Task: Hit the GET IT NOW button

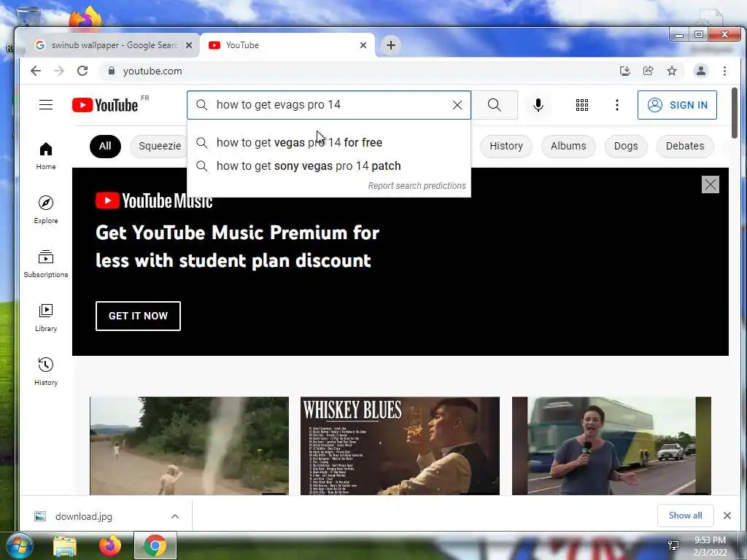Action: point(138,316)
